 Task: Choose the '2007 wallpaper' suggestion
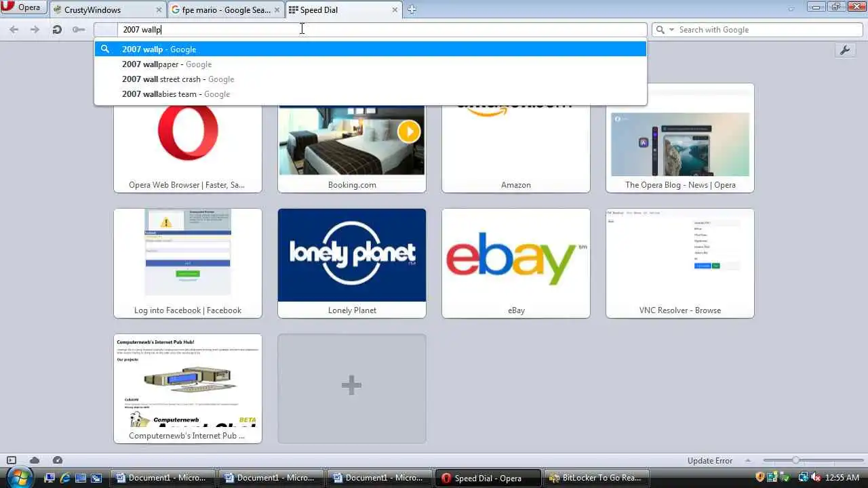tap(370, 64)
